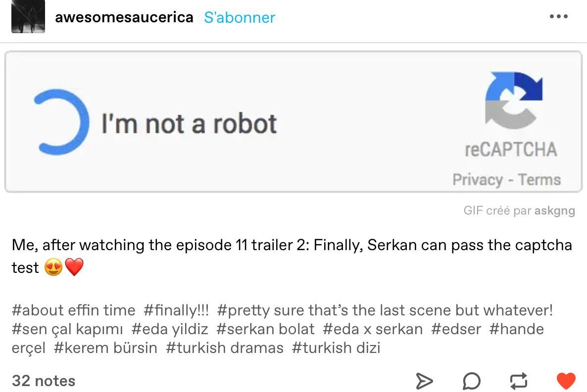Click the reCAPTCHA spinner checkbox
Image resolution: width=587 pixels, height=392 pixels.
(x=60, y=122)
